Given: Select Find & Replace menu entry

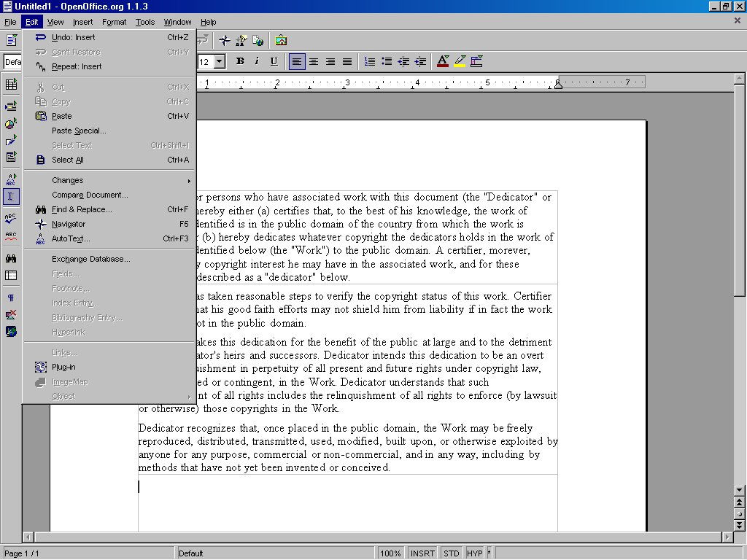Looking at the screenshot, I should (x=82, y=209).
